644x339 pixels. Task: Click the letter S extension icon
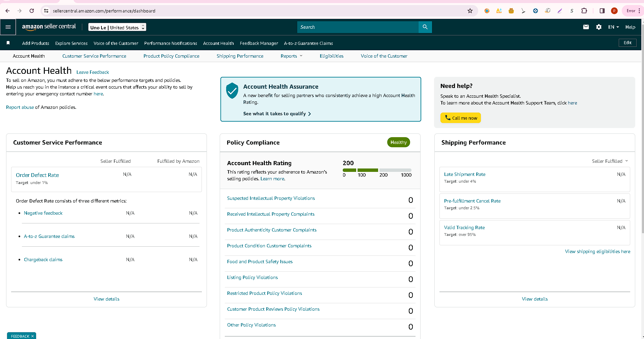coord(572,11)
